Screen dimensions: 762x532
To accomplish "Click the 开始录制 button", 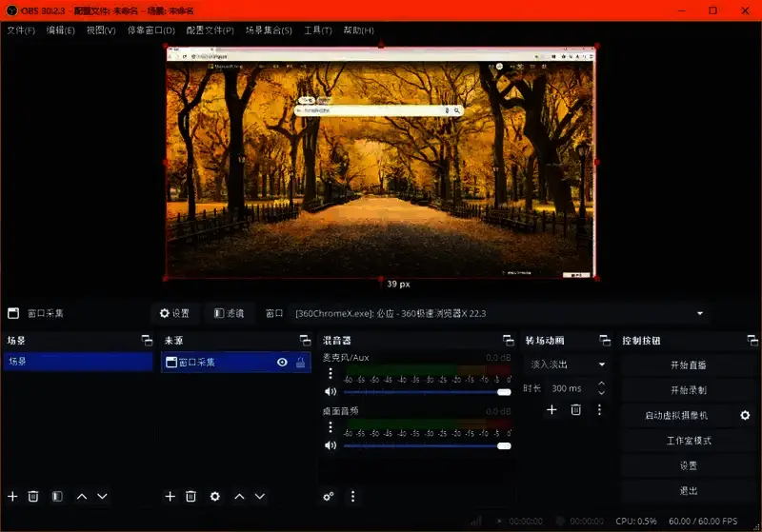I will 688,390.
